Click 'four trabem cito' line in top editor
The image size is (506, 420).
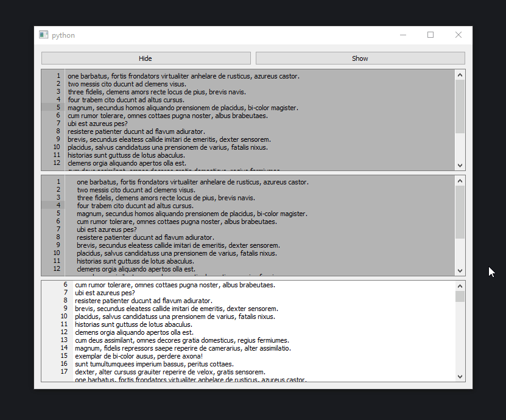(126, 100)
